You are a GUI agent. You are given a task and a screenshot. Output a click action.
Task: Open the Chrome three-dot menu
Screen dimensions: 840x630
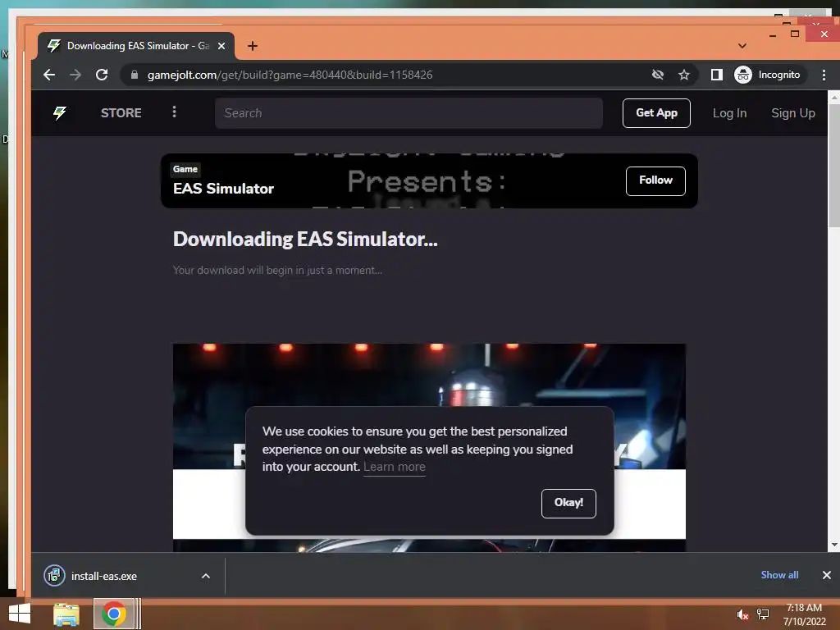[x=824, y=75]
